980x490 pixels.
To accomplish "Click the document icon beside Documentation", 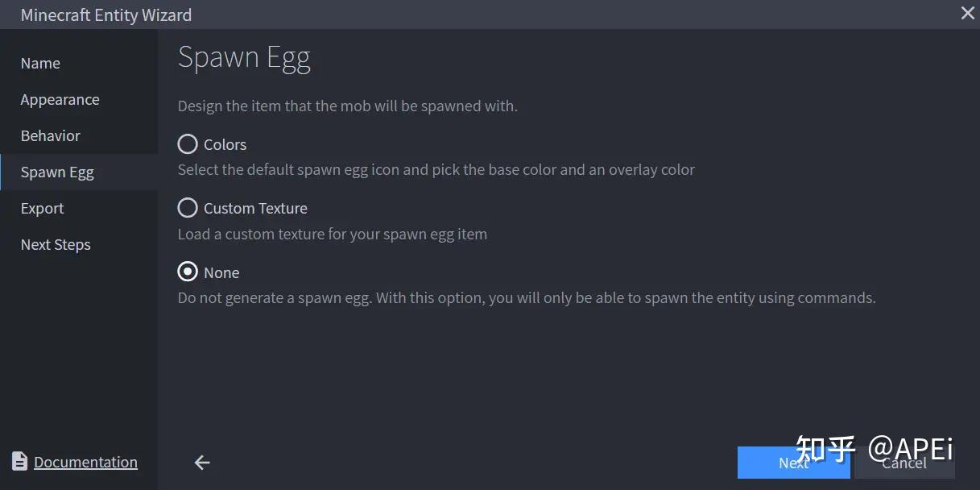I will point(21,461).
